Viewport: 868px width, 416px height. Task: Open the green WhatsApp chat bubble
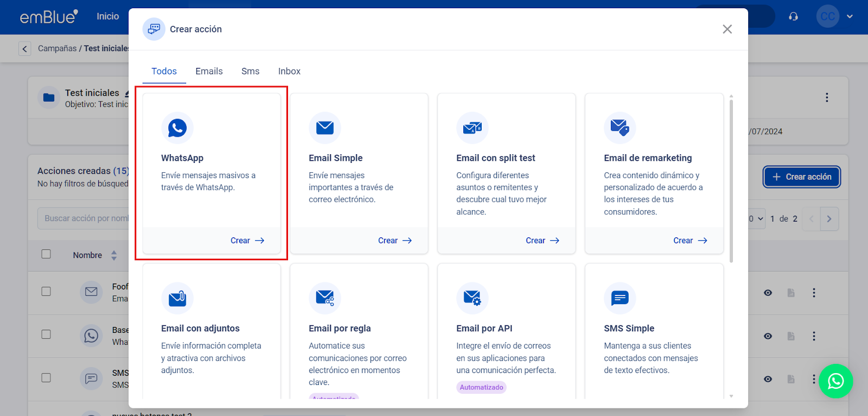point(835,381)
